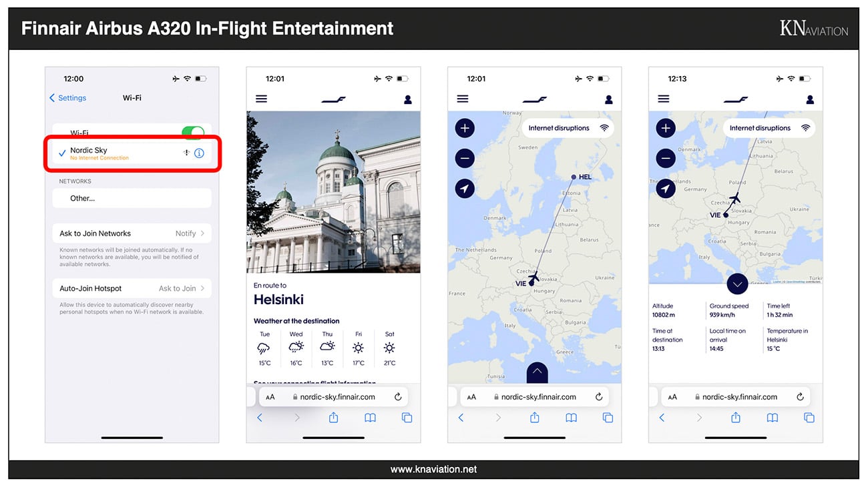868x487 pixels.
Task: Tap airplane marker on 12:01 map
Action: [x=533, y=276]
